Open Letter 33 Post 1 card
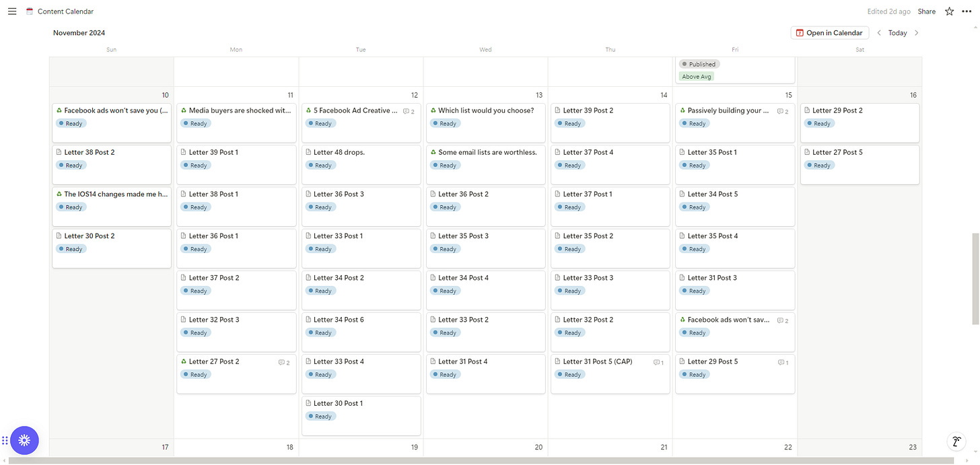This screenshot has height=465, width=980. pyautogui.click(x=361, y=248)
